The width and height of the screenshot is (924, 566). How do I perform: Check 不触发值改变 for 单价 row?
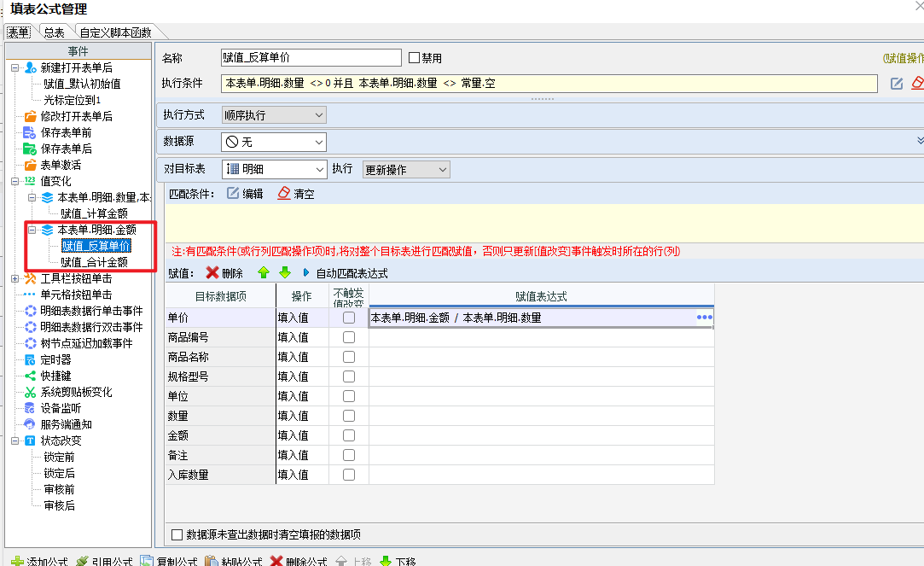[x=349, y=318]
